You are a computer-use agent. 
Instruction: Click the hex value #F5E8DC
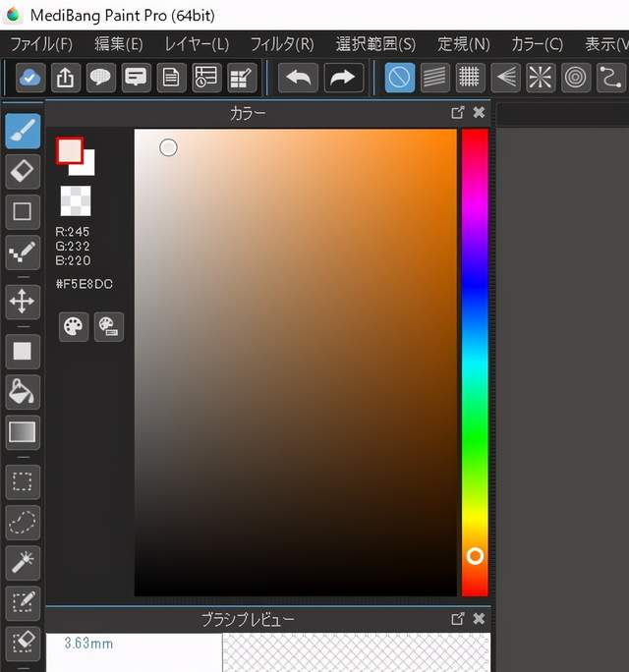click(x=85, y=284)
